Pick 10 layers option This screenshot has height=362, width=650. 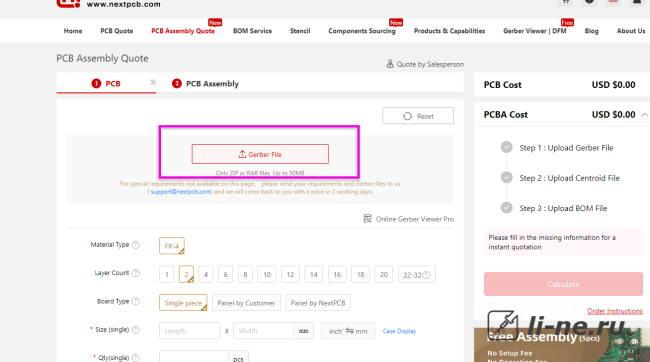pos(267,275)
